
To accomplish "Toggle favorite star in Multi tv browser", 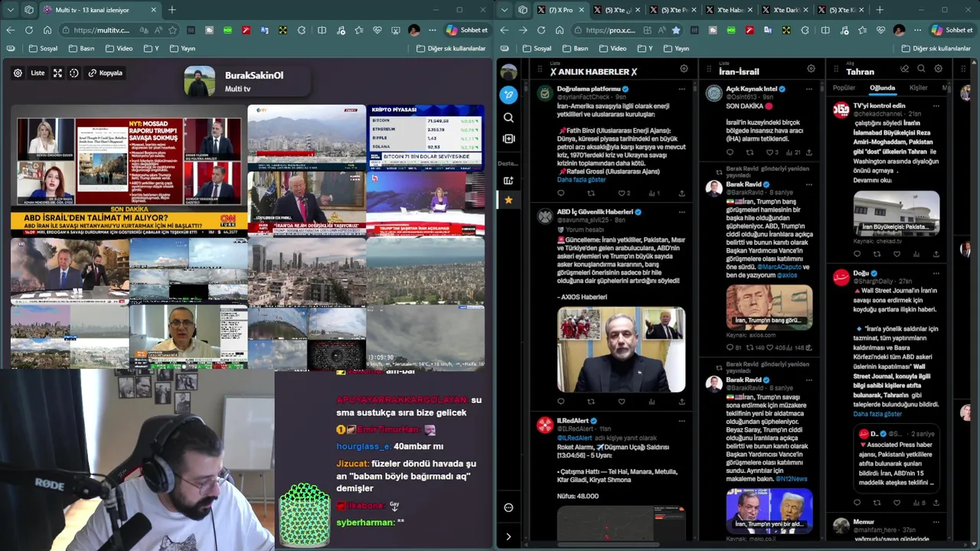I will 172,30.
